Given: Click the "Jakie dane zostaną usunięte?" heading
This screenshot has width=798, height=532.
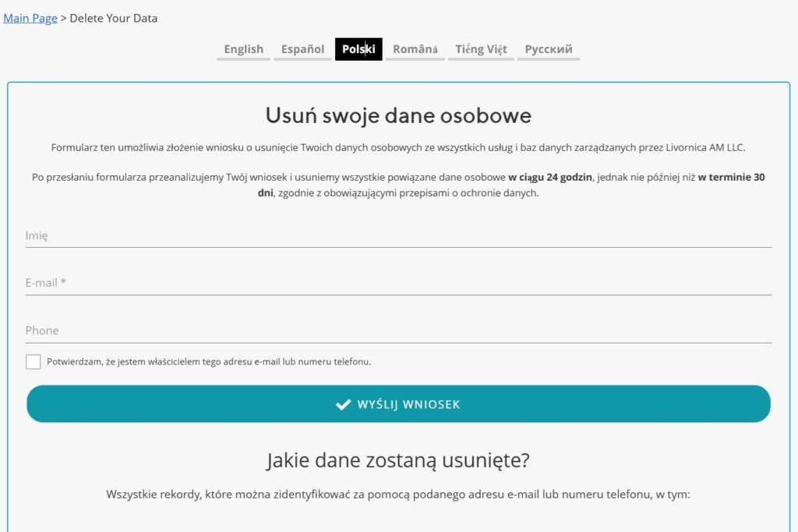Looking at the screenshot, I should click(398, 460).
